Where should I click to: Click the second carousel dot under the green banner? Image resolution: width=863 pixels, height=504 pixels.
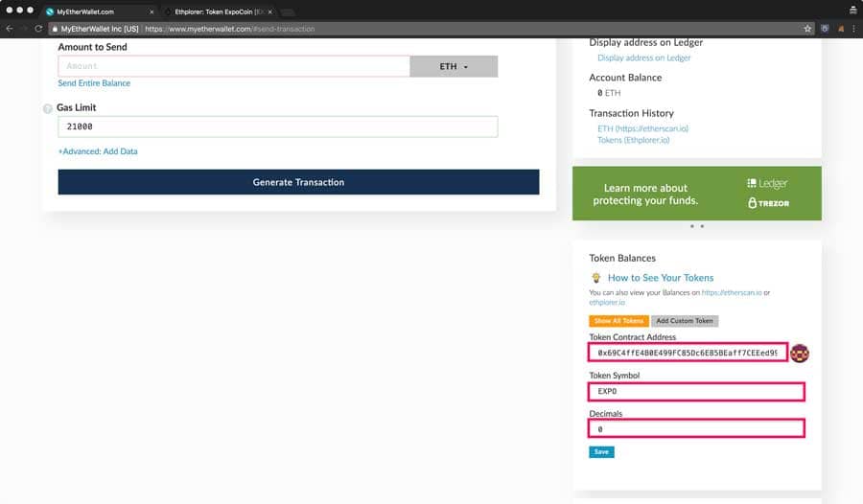coord(702,226)
